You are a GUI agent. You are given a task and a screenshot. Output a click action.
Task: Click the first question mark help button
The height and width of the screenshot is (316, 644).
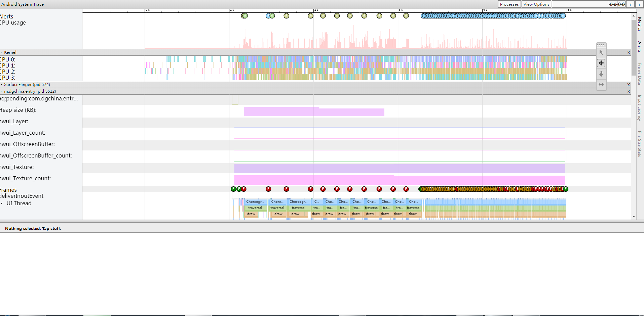631,4
